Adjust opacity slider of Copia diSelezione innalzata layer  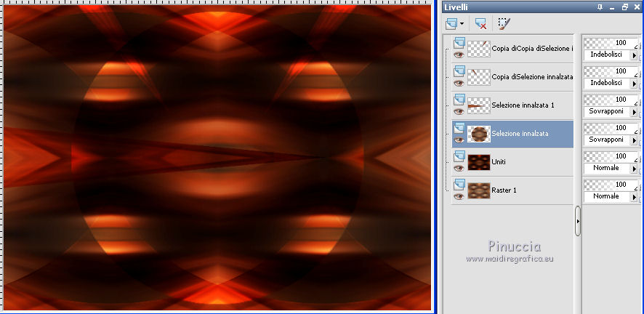point(611,71)
